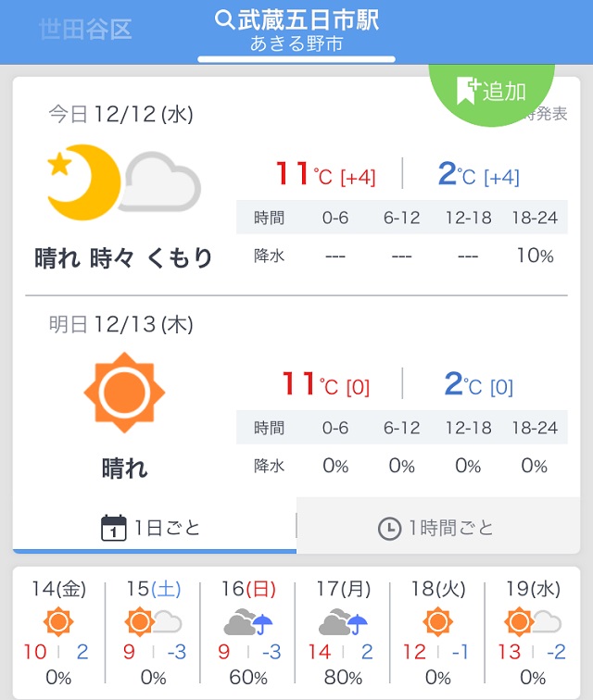
Task: Open the 1日ごと daily forecast tab
Action: (155, 528)
